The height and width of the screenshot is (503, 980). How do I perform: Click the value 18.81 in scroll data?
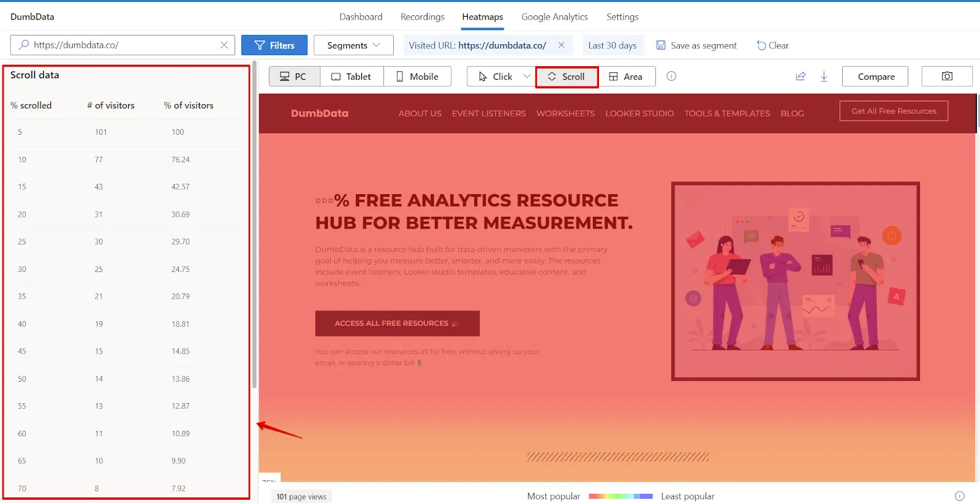(x=181, y=324)
